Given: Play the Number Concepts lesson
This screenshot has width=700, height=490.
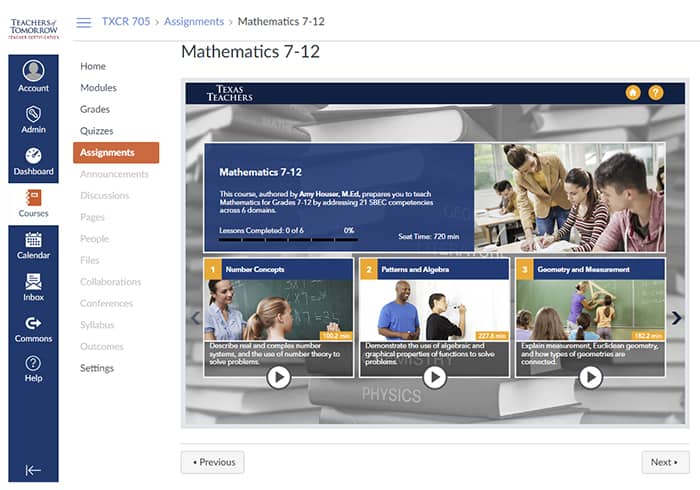Looking at the screenshot, I should pos(279,378).
